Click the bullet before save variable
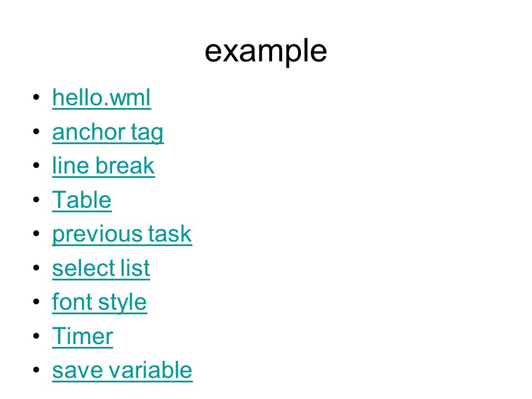Screen dimensions: 532x399 (x=37, y=370)
